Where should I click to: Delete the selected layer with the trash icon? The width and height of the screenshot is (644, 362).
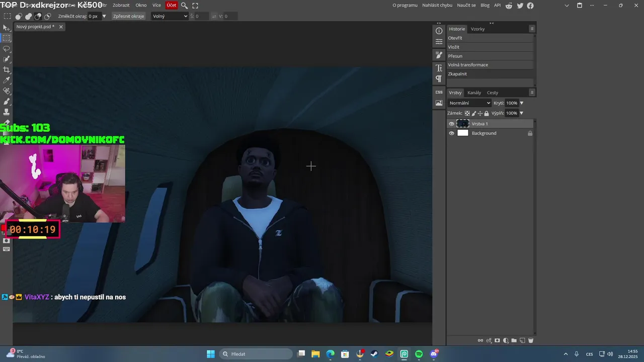530,340
